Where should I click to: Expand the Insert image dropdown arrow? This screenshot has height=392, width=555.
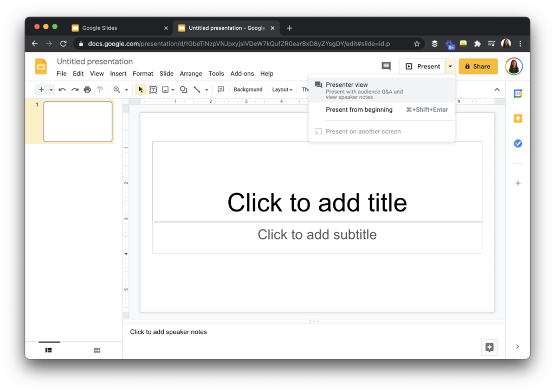172,89
